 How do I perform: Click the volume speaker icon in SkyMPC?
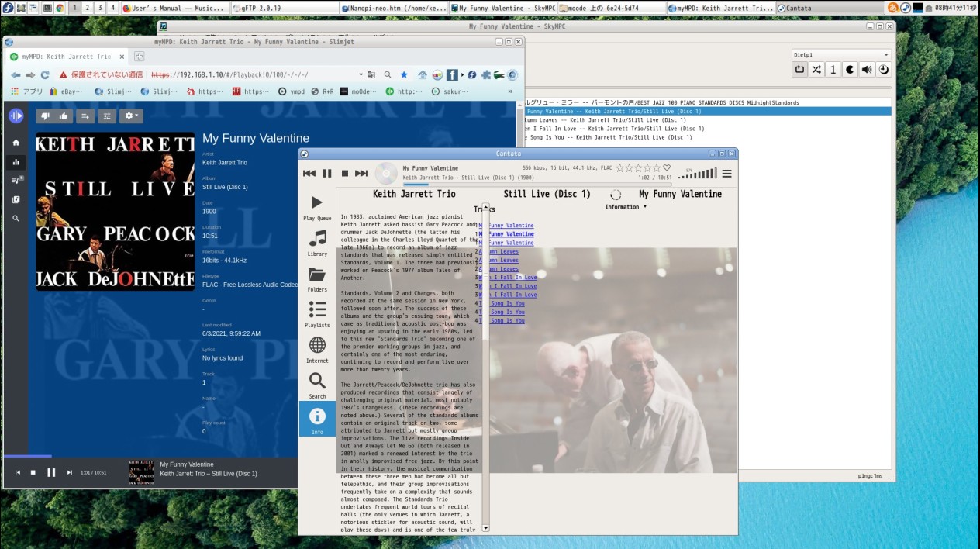867,70
